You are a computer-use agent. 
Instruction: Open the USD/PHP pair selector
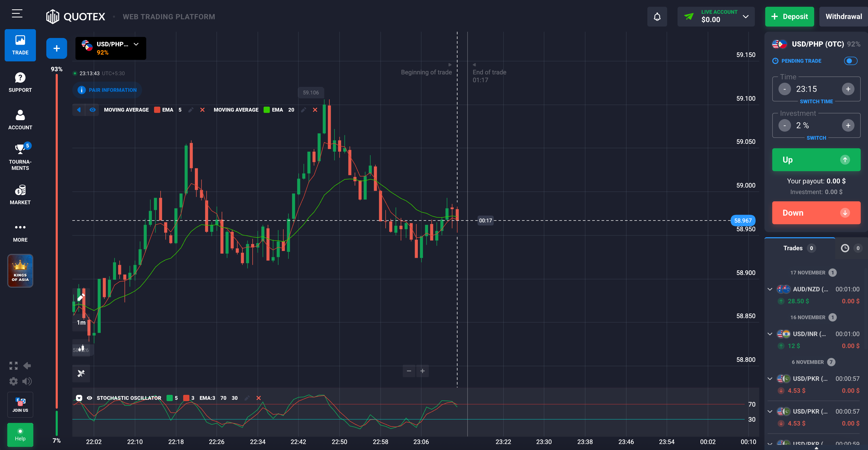(111, 48)
